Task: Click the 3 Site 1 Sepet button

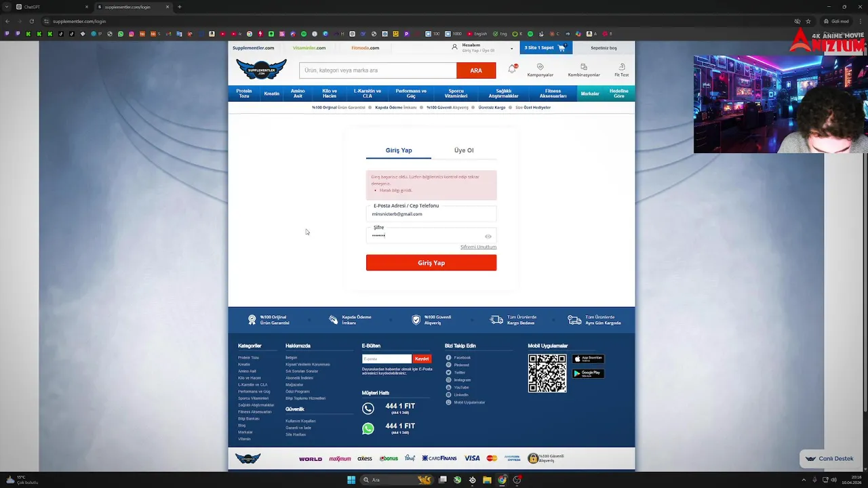Action: pos(546,47)
